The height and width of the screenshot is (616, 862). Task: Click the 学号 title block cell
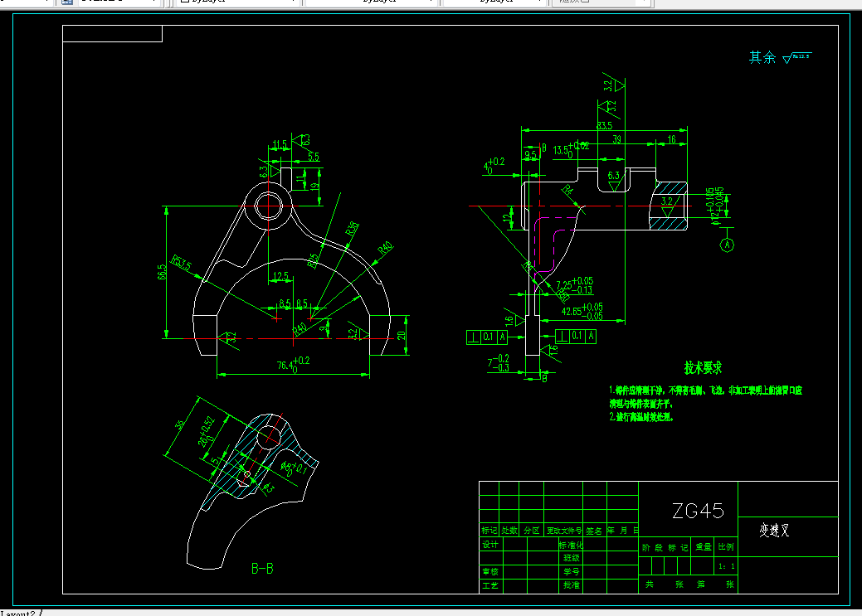coord(571,571)
